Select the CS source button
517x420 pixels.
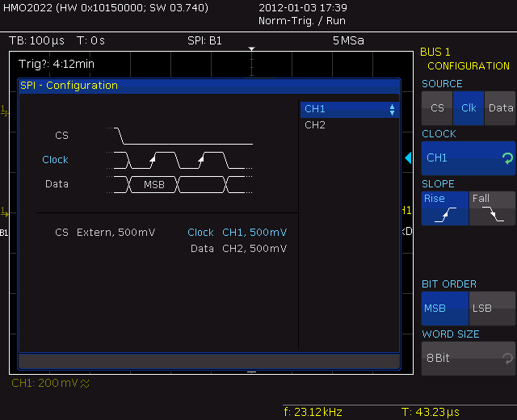[437, 108]
